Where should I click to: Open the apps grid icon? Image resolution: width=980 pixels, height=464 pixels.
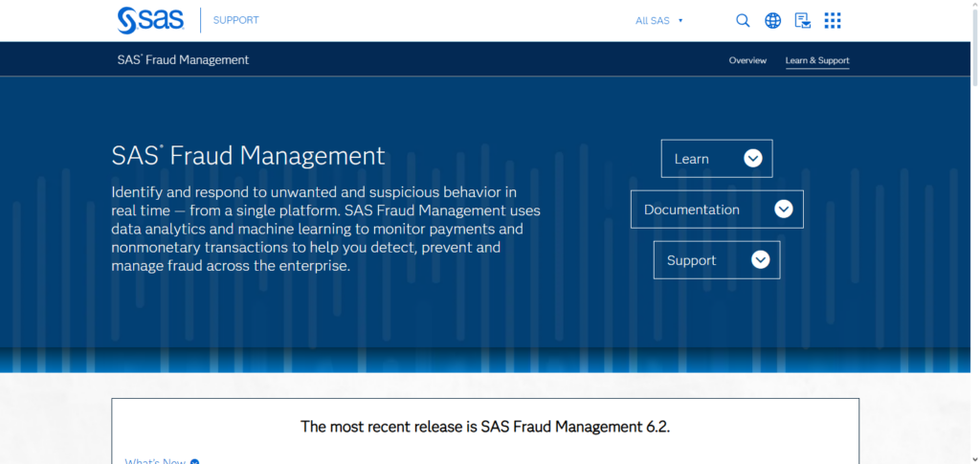pos(833,21)
